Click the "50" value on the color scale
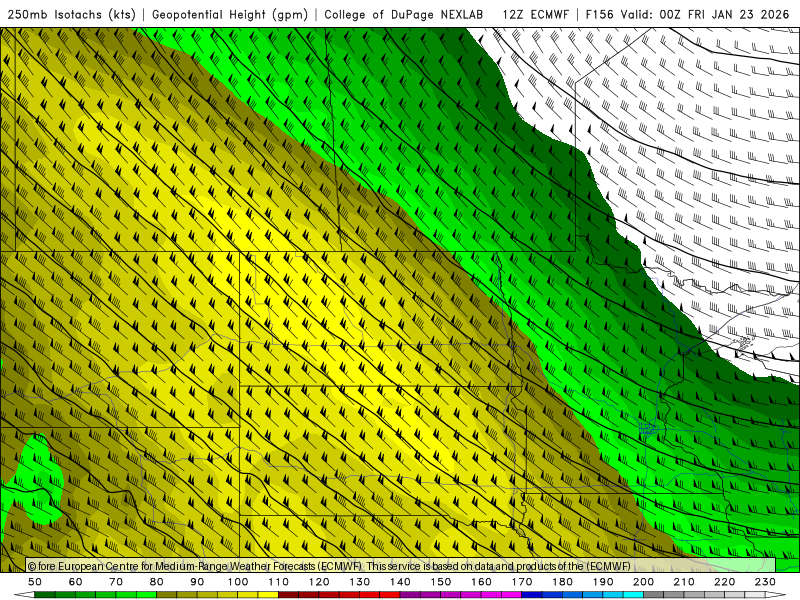Viewport: 800px width, 600px height. pos(35,582)
